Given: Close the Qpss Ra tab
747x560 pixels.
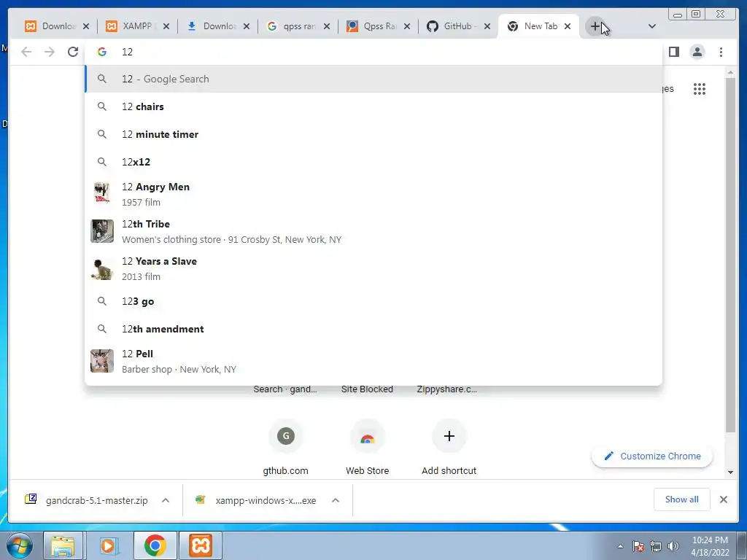Looking at the screenshot, I should (x=407, y=27).
